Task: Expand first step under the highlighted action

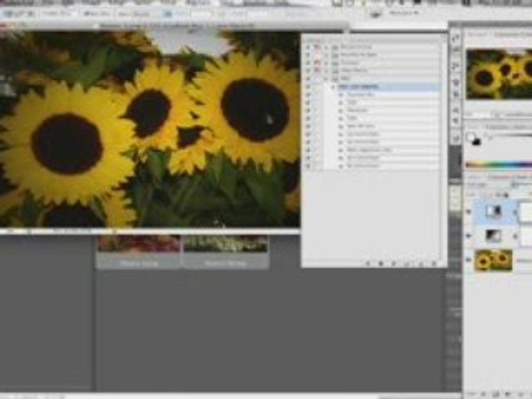Action: pyautogui.click(x=341, y=95)
